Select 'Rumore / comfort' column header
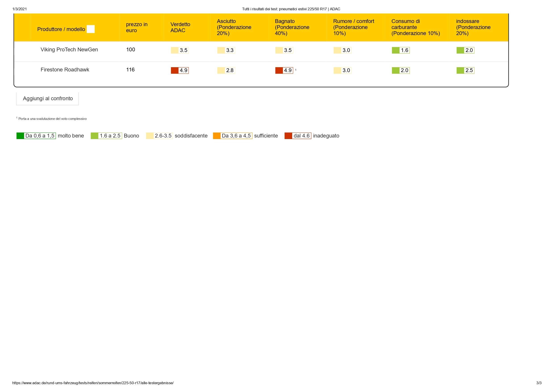 tap(353, 27)
